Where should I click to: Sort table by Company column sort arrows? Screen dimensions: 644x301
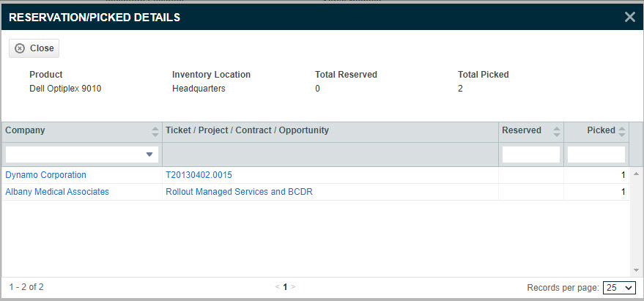coord(155,131)
